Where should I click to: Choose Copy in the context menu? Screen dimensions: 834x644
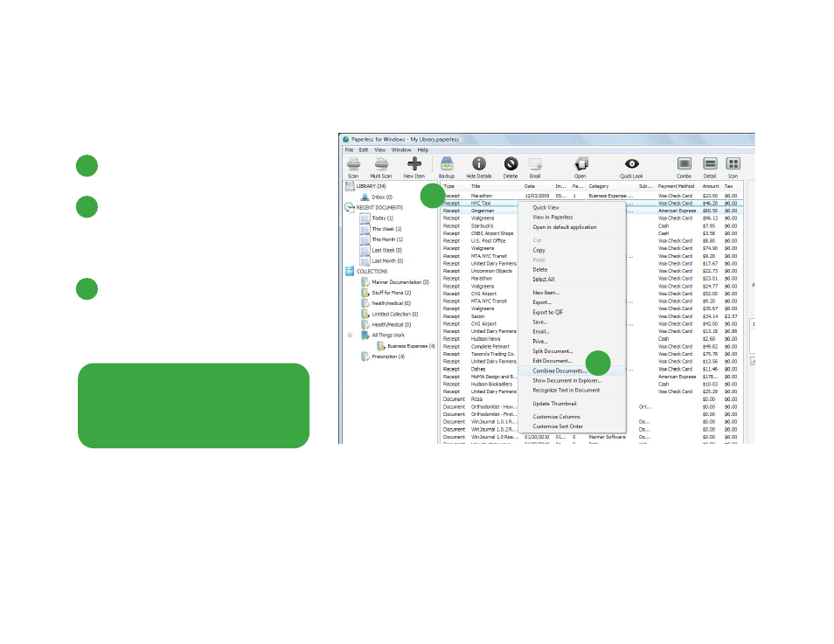pyautogui.click(x=572, y=250)
